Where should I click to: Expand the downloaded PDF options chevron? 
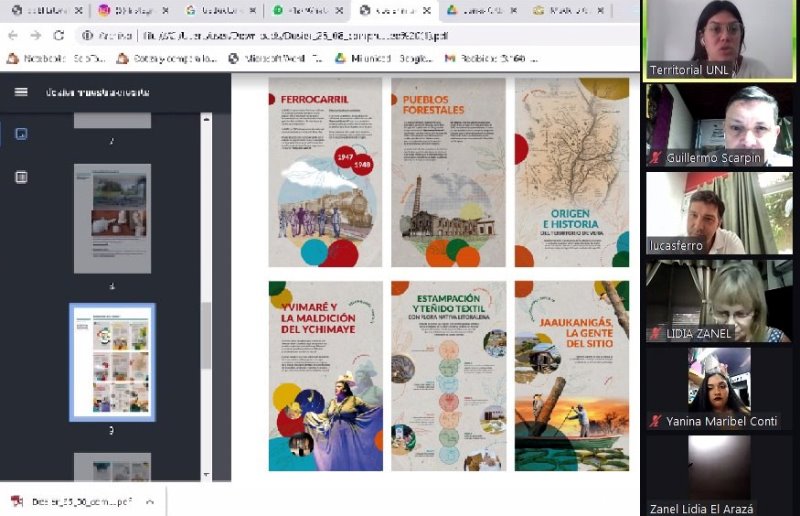click(149, 501)
